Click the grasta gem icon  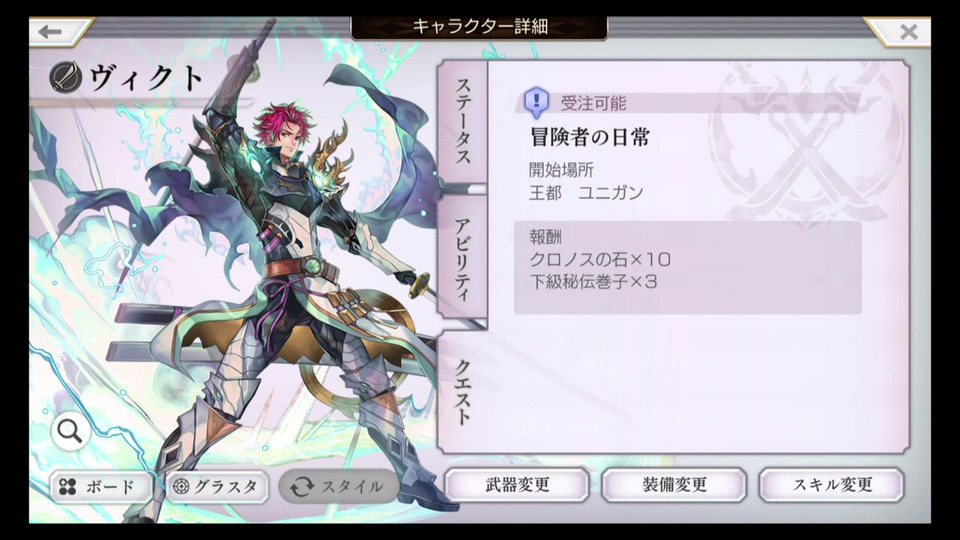click(181, 487)
